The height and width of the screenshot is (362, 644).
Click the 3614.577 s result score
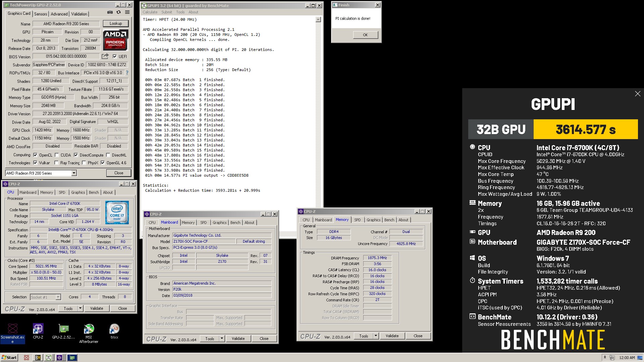click(586, 129)
